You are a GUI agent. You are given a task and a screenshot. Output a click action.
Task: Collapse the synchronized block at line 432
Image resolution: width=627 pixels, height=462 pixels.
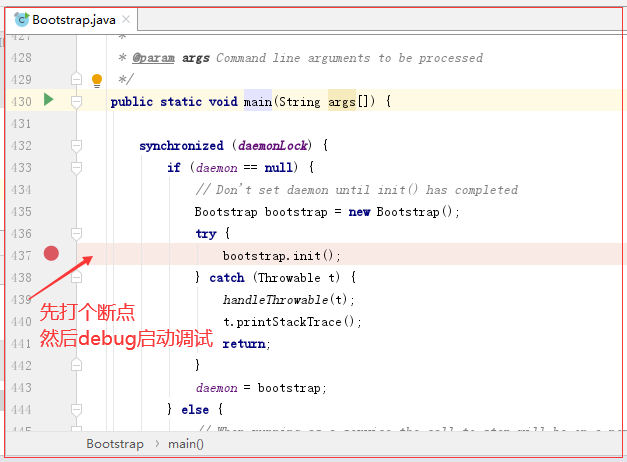coord(76,146)
